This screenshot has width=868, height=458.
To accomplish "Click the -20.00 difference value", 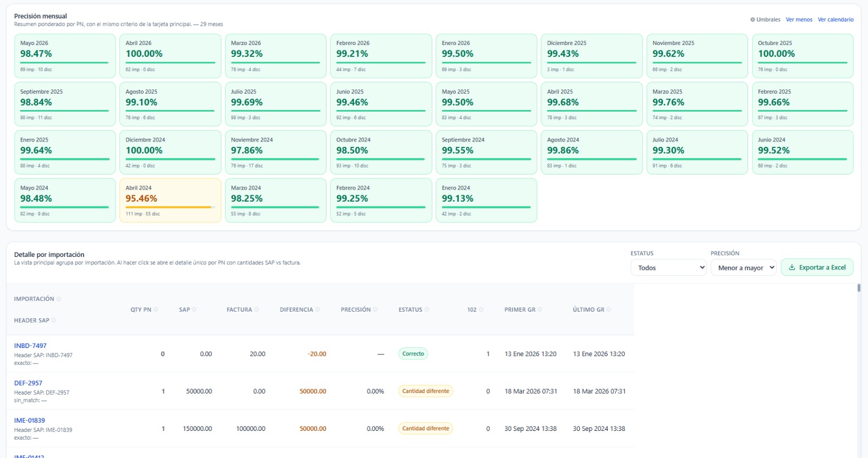I will (x=317, y=354).
